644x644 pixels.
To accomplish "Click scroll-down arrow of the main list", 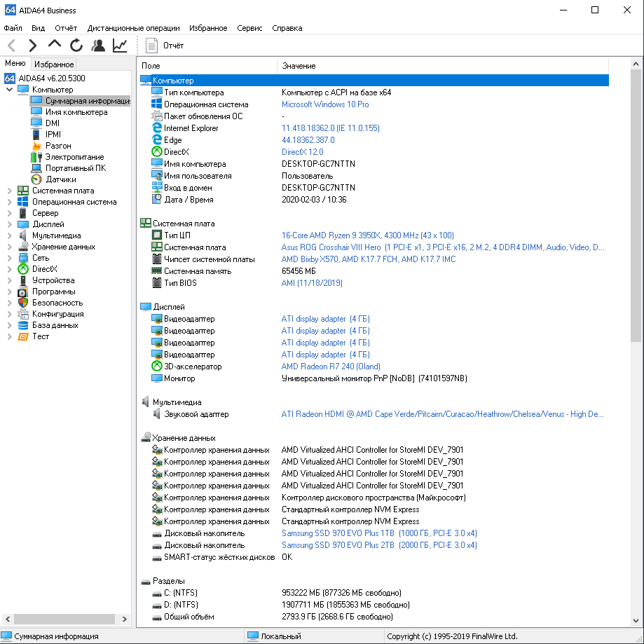I will 636,620.
